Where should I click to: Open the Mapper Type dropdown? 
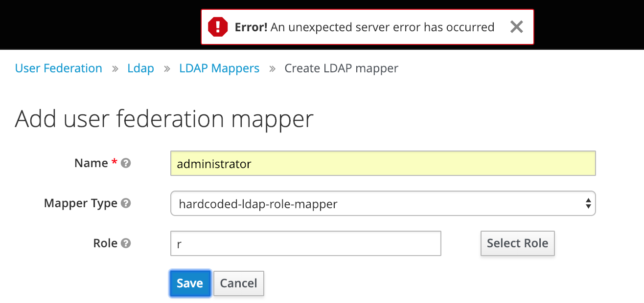383,203
